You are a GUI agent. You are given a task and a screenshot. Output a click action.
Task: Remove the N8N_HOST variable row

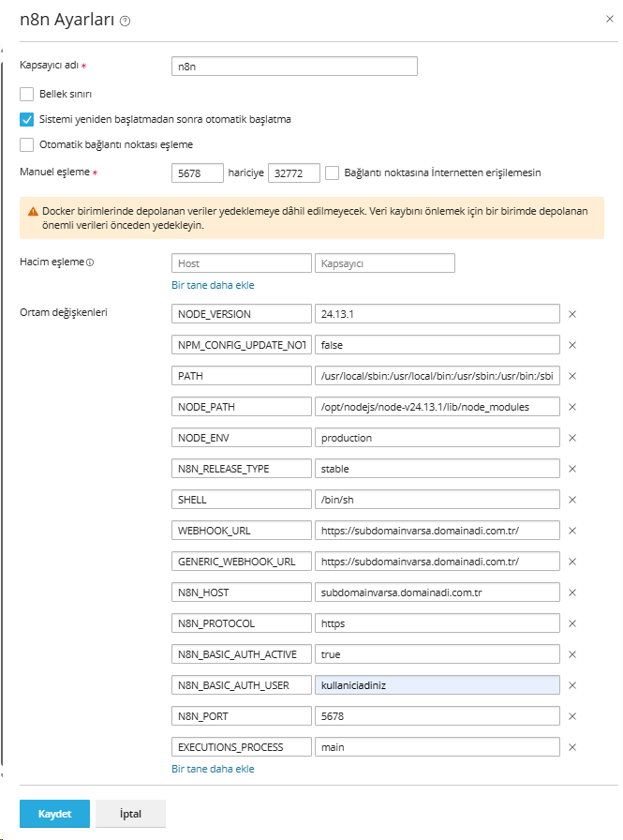tap(572, 592)
